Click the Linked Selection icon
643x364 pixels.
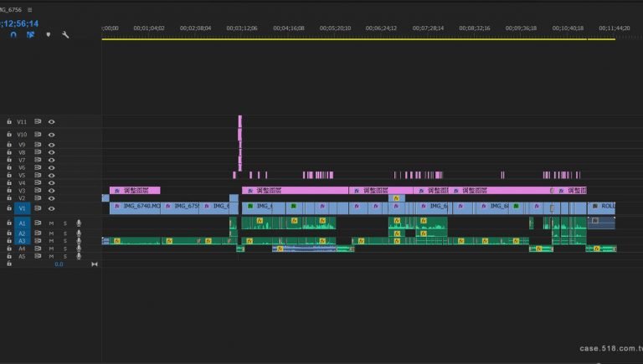point(30,35)
